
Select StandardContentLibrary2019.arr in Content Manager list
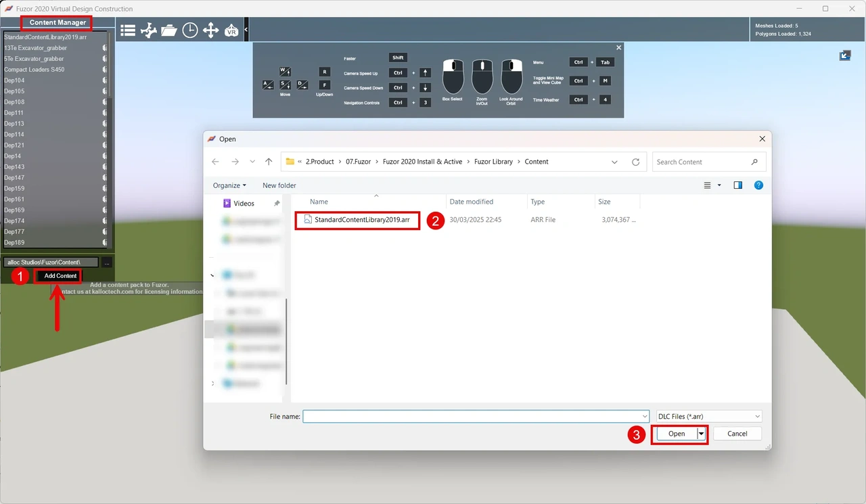[45, 37]
